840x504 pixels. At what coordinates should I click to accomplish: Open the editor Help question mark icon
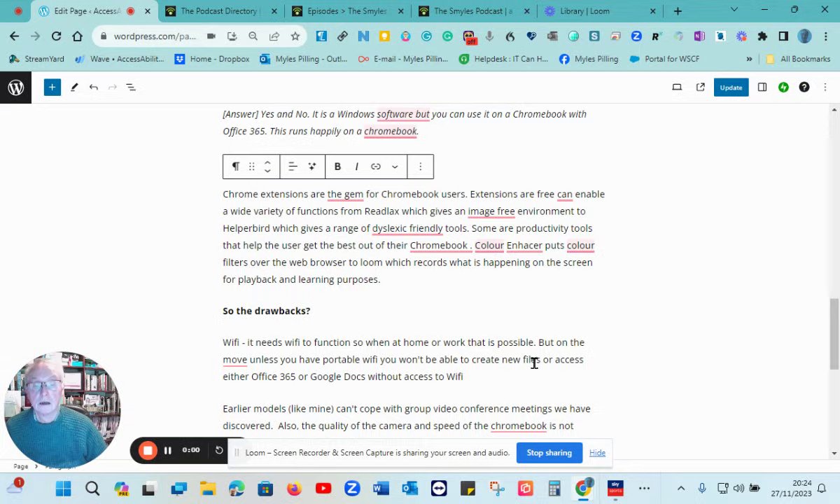click(804, 87)
